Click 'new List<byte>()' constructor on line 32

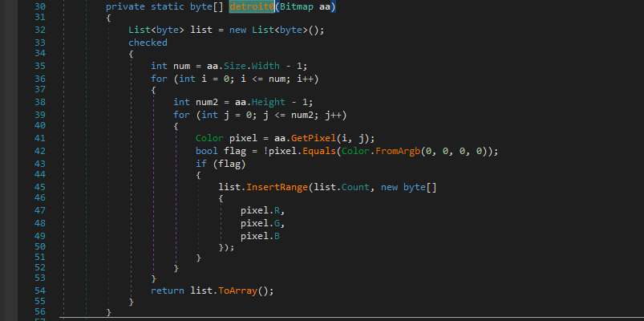pos(277,30)
